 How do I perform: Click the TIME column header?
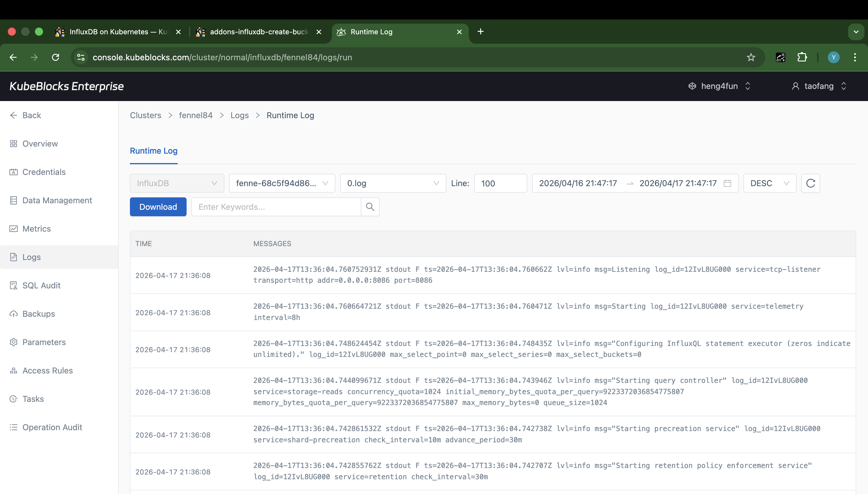143,244
